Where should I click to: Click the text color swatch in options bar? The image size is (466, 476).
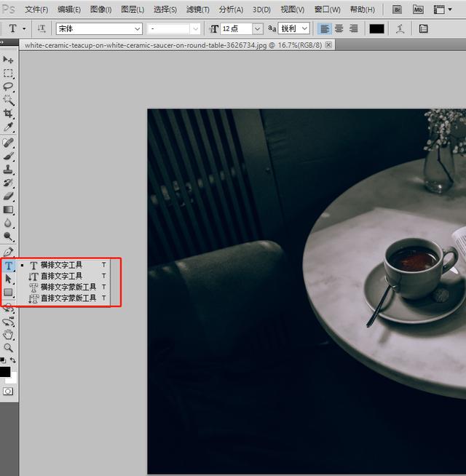click(x=376, y=29)
